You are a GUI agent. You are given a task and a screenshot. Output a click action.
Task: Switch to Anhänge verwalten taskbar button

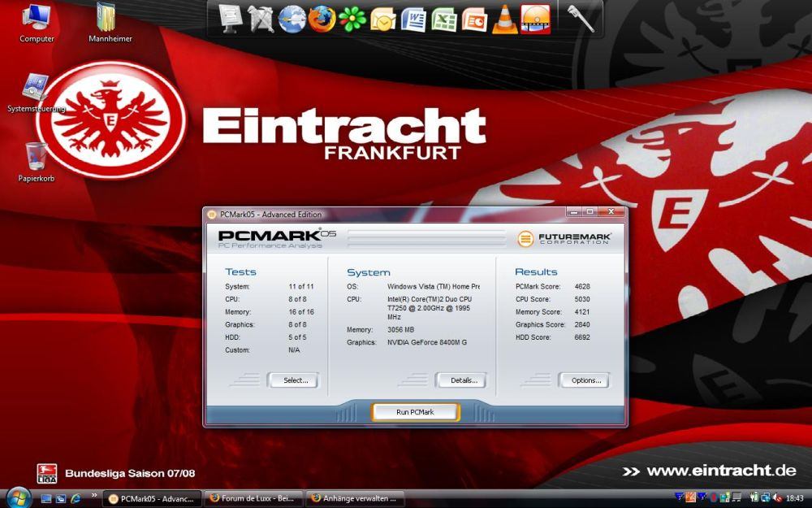[x=356, y=499]
